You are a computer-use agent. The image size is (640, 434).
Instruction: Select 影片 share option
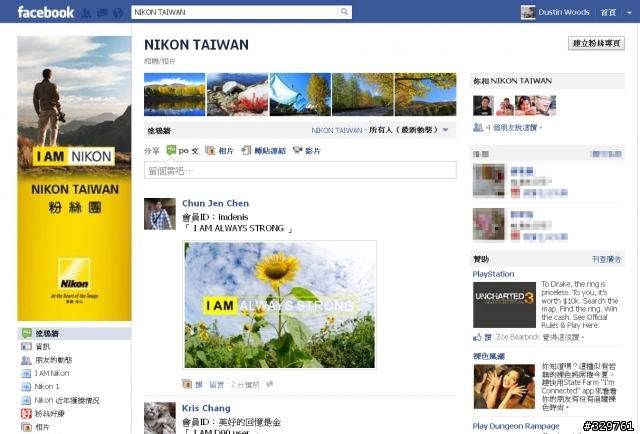pos(307,151)
